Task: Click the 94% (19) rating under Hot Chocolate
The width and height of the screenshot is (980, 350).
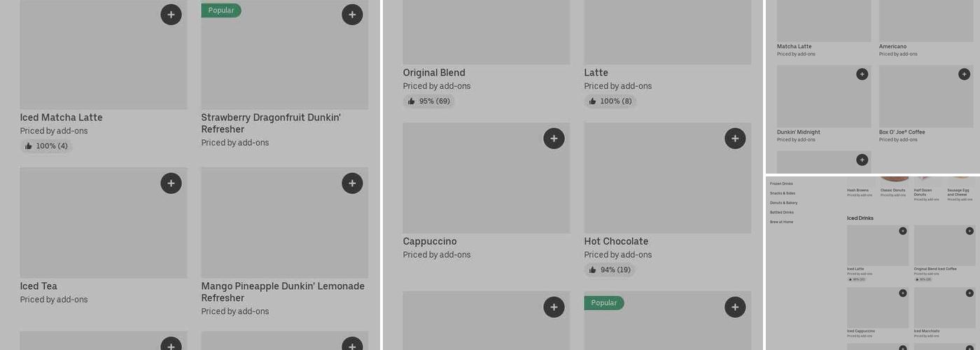Action: (610, 270)
